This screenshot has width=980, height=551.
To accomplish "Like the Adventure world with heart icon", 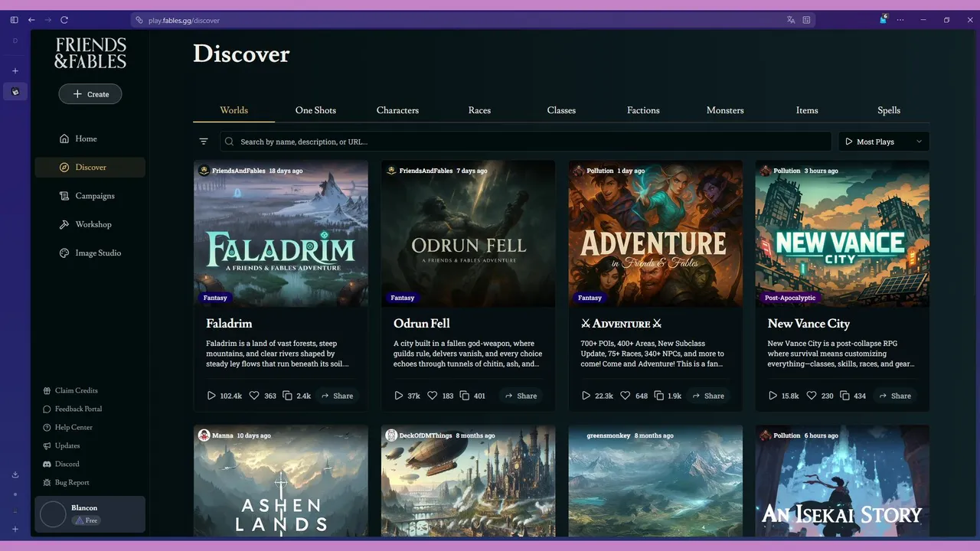I will [625, 396].
